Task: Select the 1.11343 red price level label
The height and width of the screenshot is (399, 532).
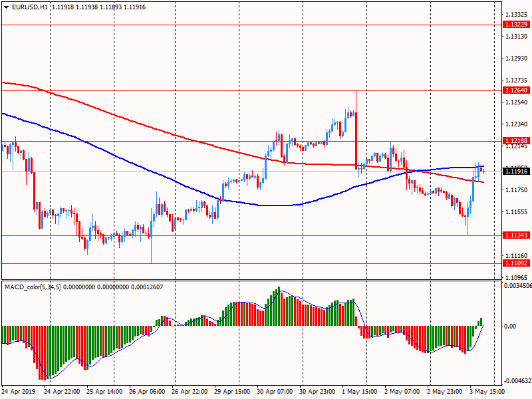Action: [516, 235]
